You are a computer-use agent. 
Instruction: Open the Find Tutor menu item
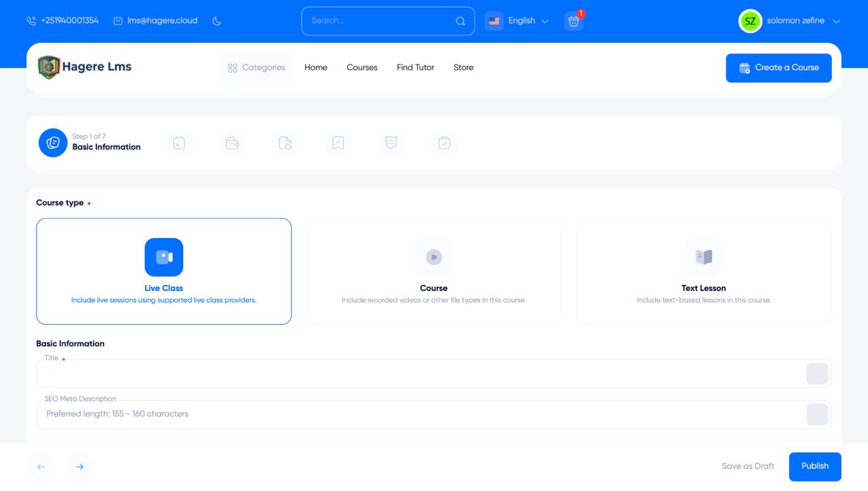(415, 68)
